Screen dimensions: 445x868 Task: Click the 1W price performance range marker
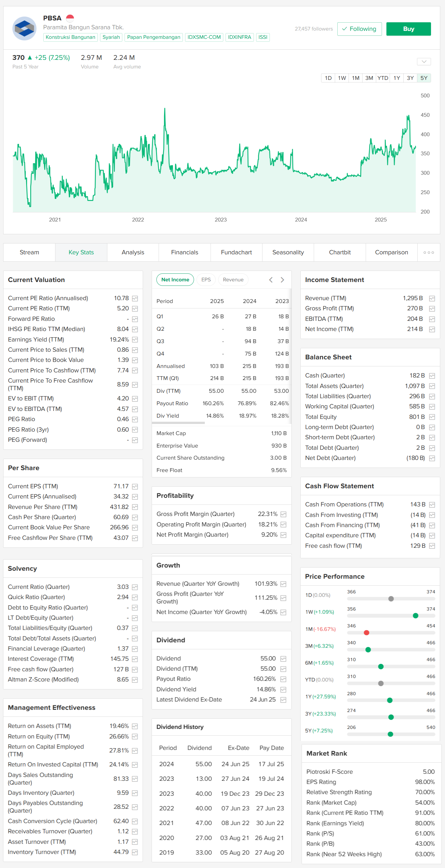click(x=415, y=616)
